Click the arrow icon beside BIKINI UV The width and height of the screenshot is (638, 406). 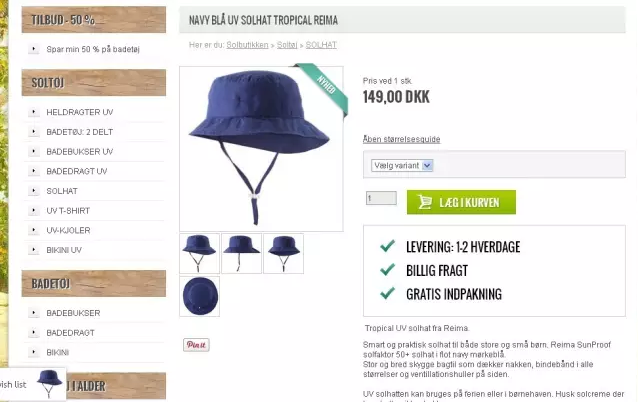point(34,250)
